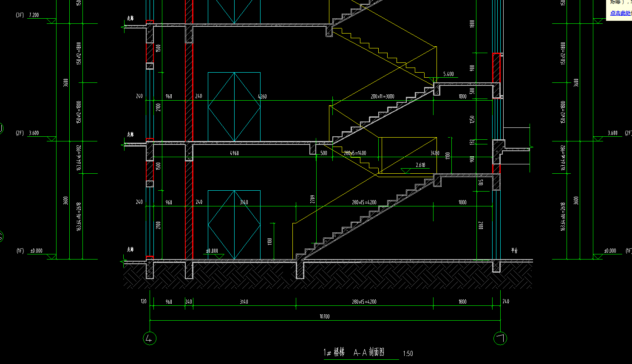The height and width of the screenshot is (364, 632).
Task: Select the '960' in bottom dimension row
Action: pyautogui.click(x=169, y=302)
